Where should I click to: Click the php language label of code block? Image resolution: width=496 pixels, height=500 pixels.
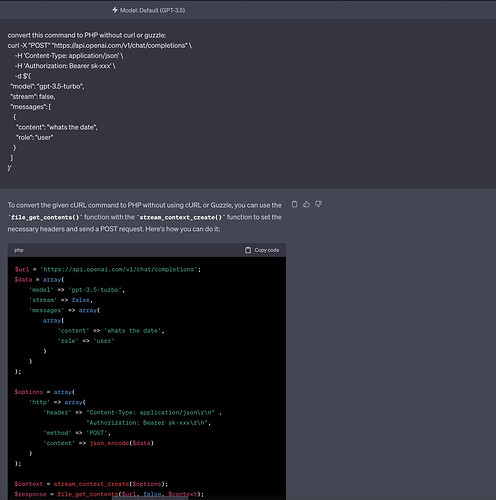coord(19,250)
